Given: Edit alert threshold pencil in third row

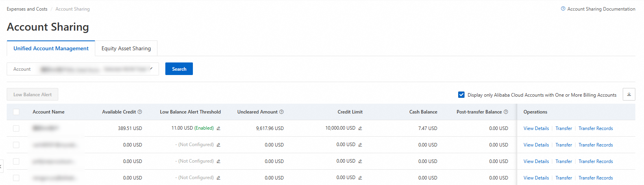Looking at the screenshot, I should coord(218,161).
